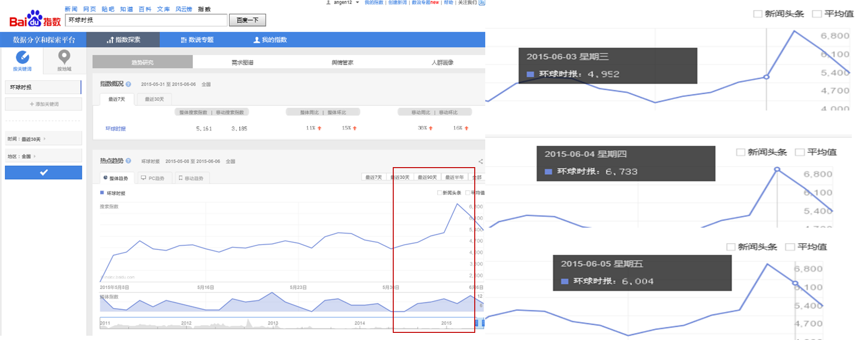The width and height of the screenshot is (868, 340).
Task: Toggle 平均值 checkbox in the 2015-06-05 crop
Action: tap(790, 247)
